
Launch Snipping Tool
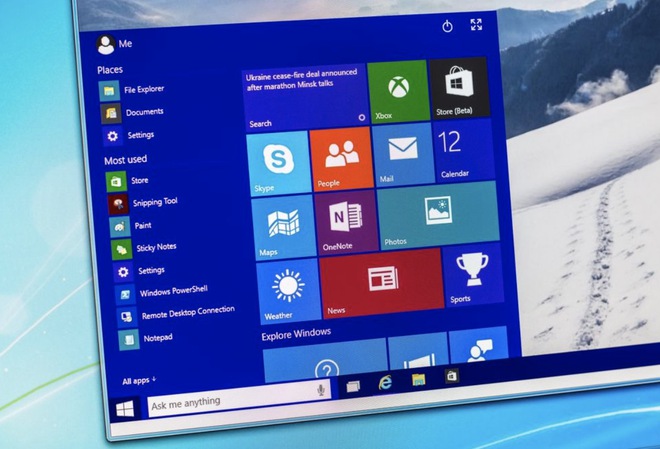click(143, 203)
